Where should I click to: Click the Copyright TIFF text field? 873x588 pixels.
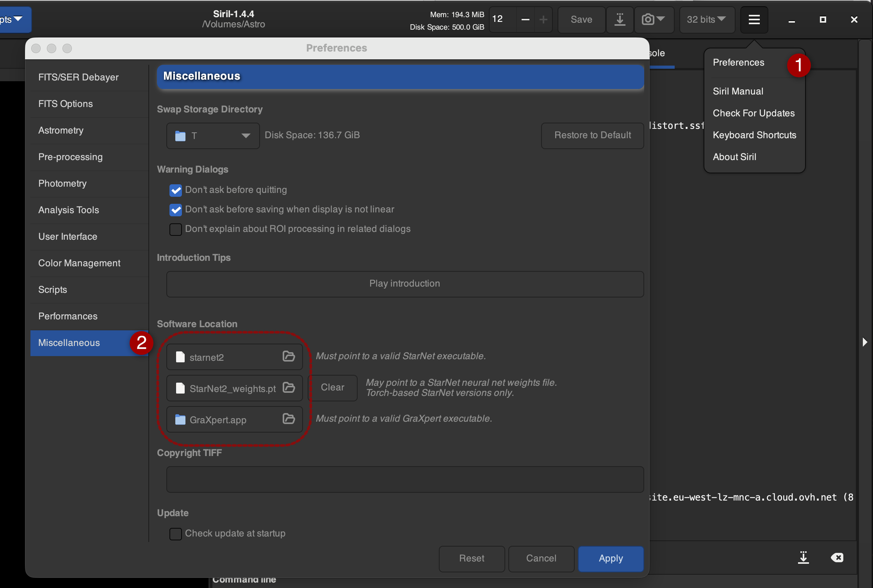405,479
